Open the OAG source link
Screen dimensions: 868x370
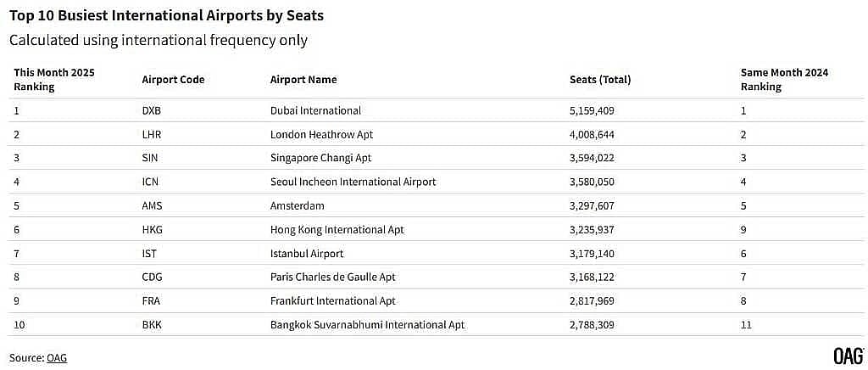pyautogui.click(x=57, y=357)
